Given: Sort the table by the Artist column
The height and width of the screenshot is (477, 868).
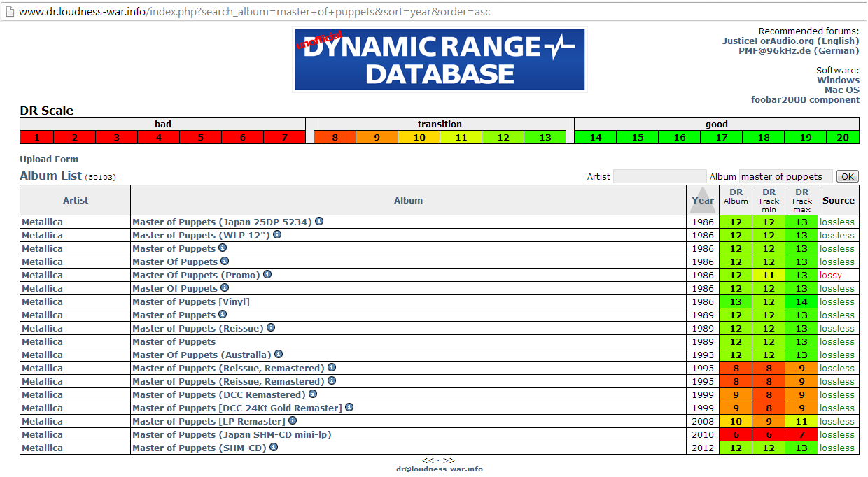Looking at the screenshot, I should 76,200.
